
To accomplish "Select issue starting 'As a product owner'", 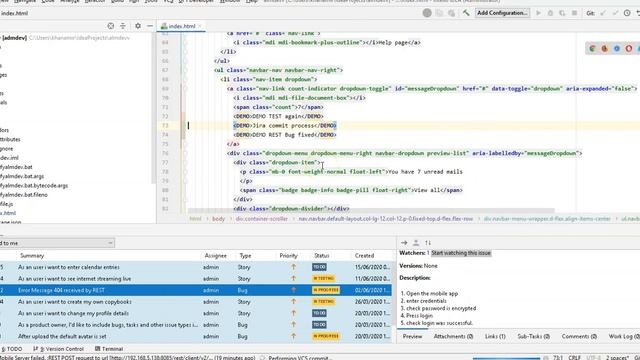I will [x=196, y=325].
